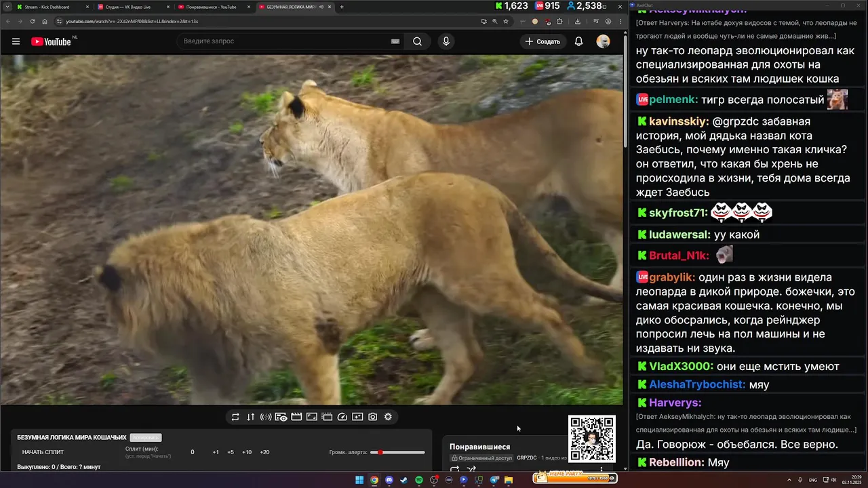Click VladX3000 username in chat
This screenshot has width=868, height=488.
(681, 367)
